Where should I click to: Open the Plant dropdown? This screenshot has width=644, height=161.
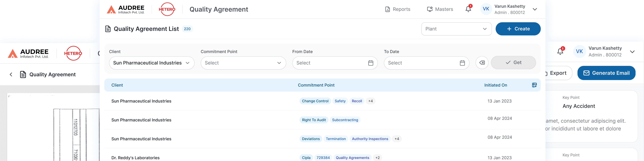tap(456, 29)
